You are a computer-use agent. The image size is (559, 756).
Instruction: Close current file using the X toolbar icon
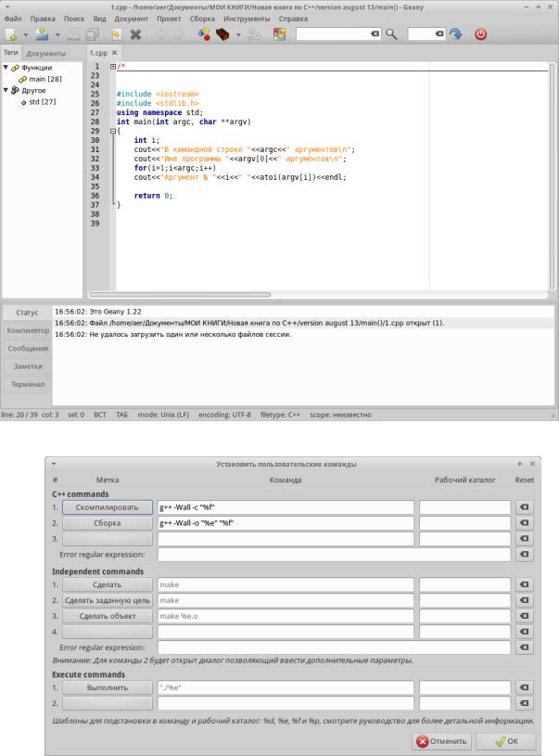click(x=136, y=34)
